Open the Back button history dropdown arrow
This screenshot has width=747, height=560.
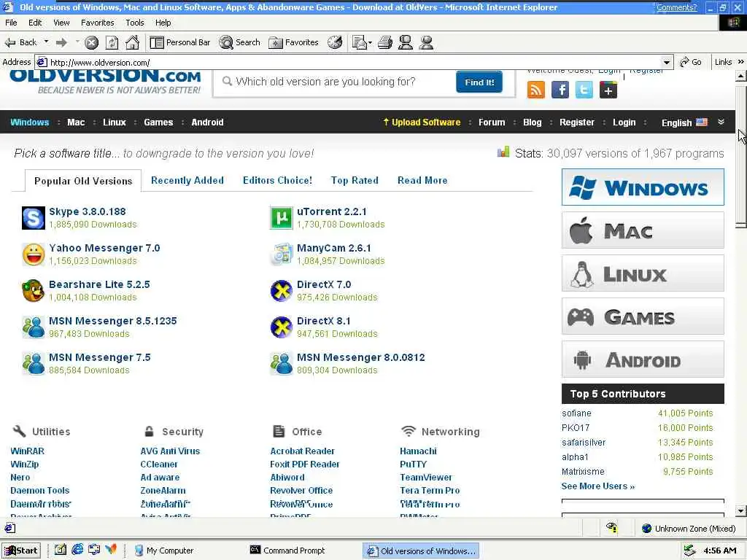[46, 42]
